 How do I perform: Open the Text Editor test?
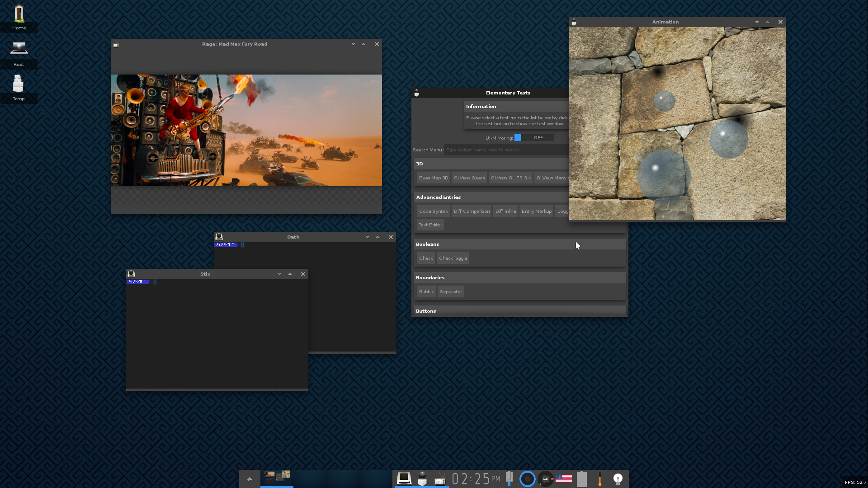point(430,225)
